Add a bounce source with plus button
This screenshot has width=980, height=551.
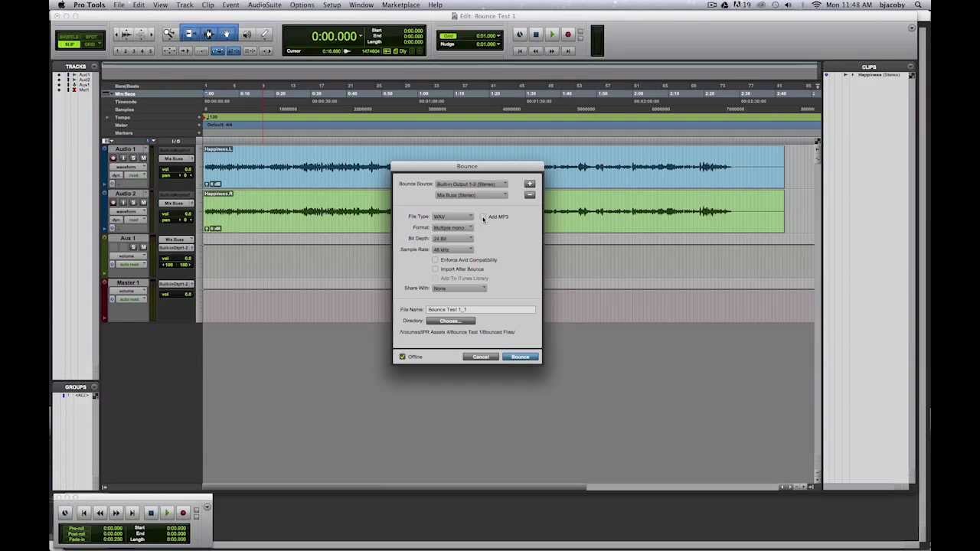(529, 184)
